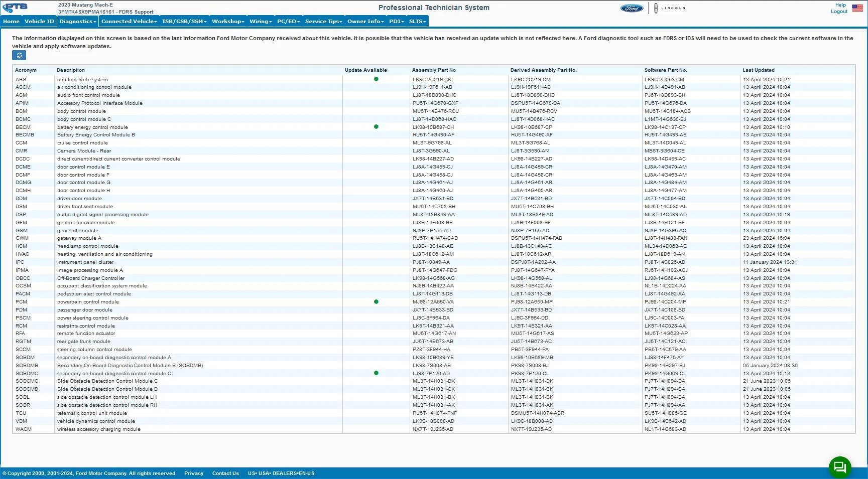Click derived part number DSMU5T-14H074-ABR
Viewport: 868px width, 479px height.
(538, 413)
